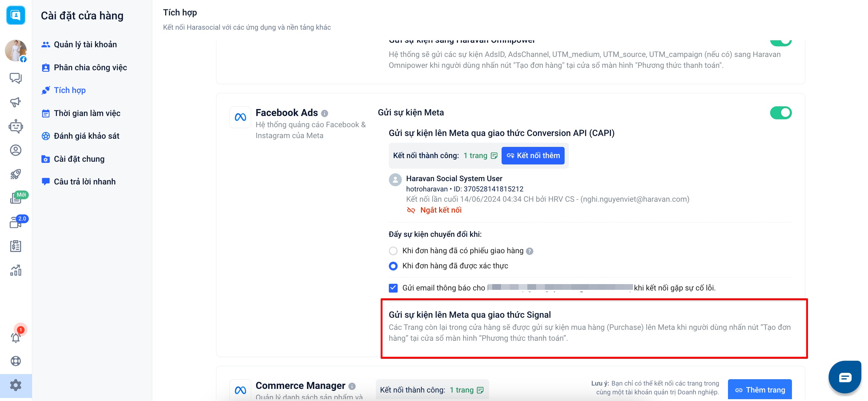
Task: Click the rocket icon in left sidebar
Action: (x=15, y=174)
